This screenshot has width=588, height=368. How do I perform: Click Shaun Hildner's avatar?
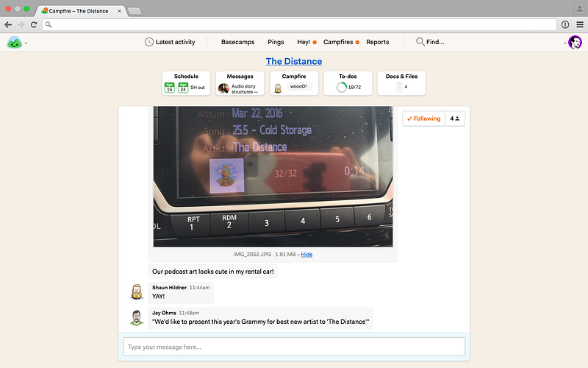(x=137, y=291)
